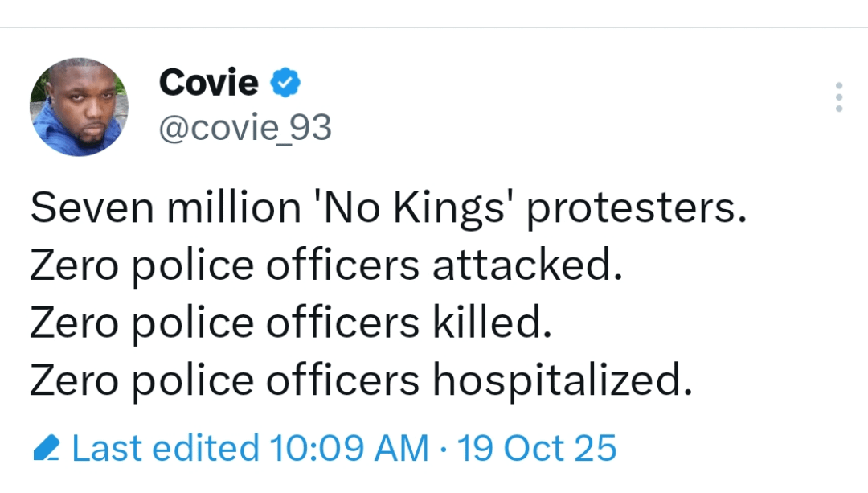Open Covie's profile picture
Image resolution: width=868 pixels, height=493 pixels.
coord(79,106)
